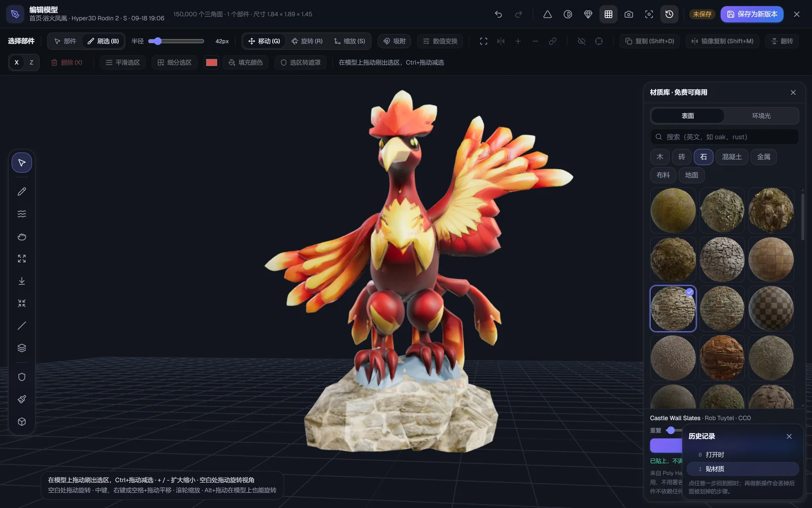Select the inward-arrows shrink tool in left toolbar
The width and height of the screenshot is (812, 508).
point(22,303)
